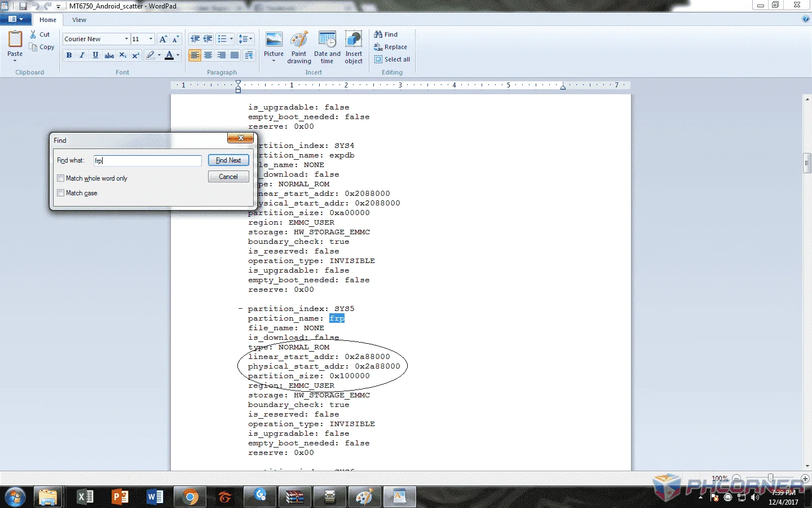Apply subscript formatting
Image resolution: width=812 pixels, height=508 pixels.
(x=122, y=55)
